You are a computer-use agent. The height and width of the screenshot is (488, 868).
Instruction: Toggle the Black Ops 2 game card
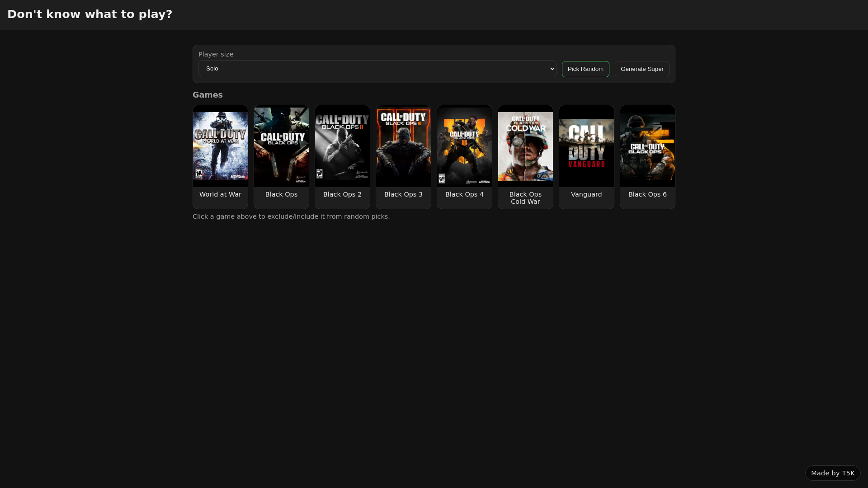pos(342,157)
